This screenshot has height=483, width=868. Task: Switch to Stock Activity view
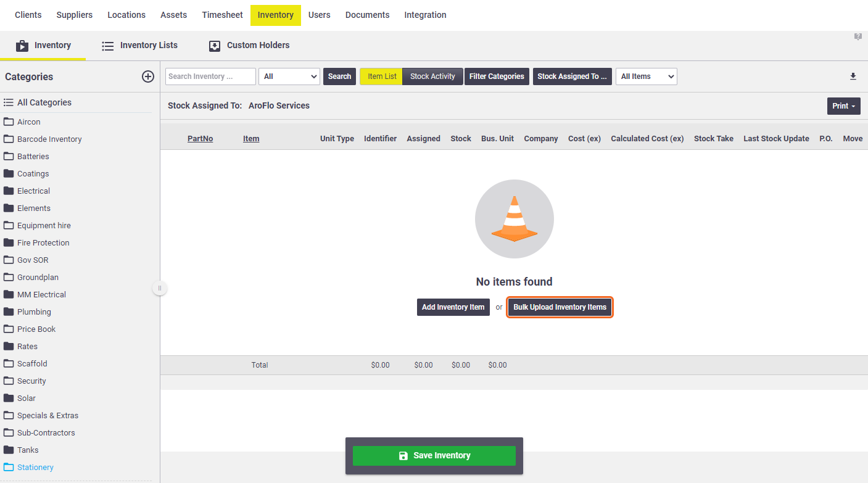(432, 76)
